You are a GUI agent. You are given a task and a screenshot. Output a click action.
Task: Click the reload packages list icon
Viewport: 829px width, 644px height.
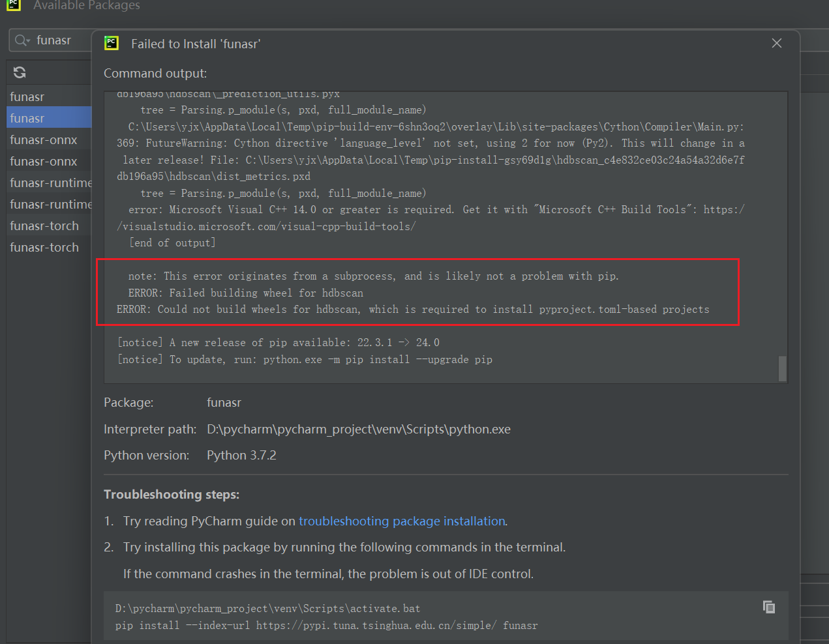tap(20, 72)
